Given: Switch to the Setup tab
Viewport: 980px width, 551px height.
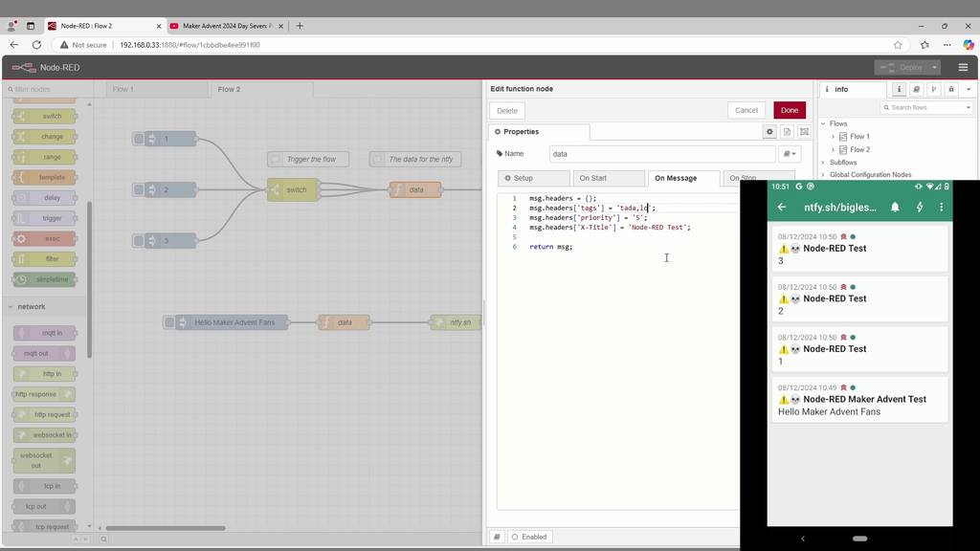Looking at the screenshot, I should click(534, 179).
